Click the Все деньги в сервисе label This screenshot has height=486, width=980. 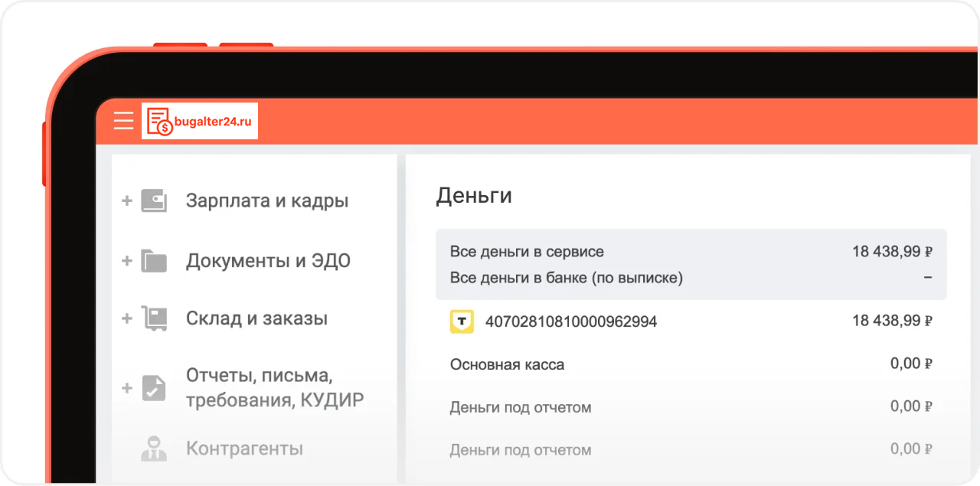coord(527,252)
